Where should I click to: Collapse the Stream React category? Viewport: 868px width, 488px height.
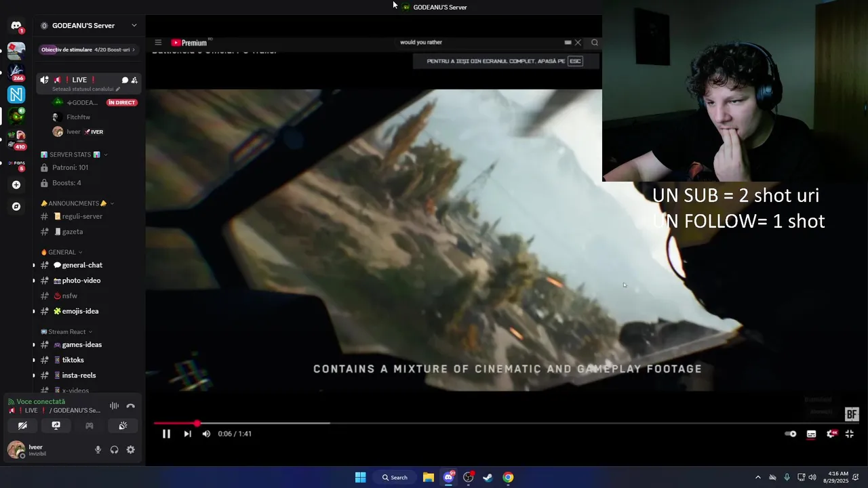[x=65, y=331]
